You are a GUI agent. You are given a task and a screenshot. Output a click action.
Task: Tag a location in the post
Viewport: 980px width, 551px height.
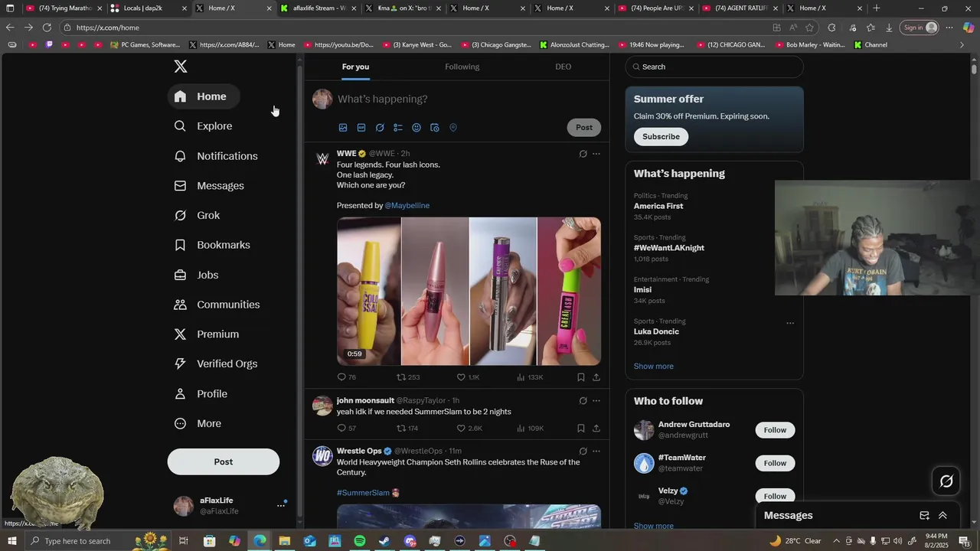click(453, 128)
